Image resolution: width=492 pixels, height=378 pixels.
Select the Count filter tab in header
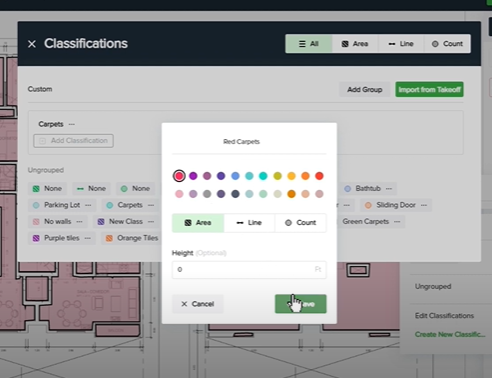pos(447,44)
